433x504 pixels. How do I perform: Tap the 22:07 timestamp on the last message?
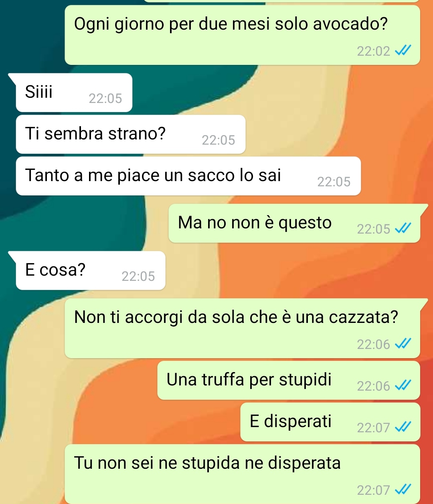(x=373, y=490)
